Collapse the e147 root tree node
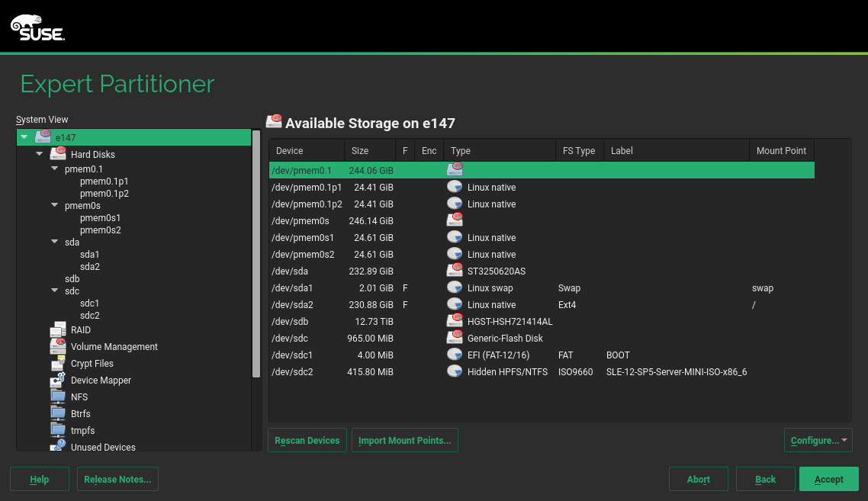 click(24, 137)
